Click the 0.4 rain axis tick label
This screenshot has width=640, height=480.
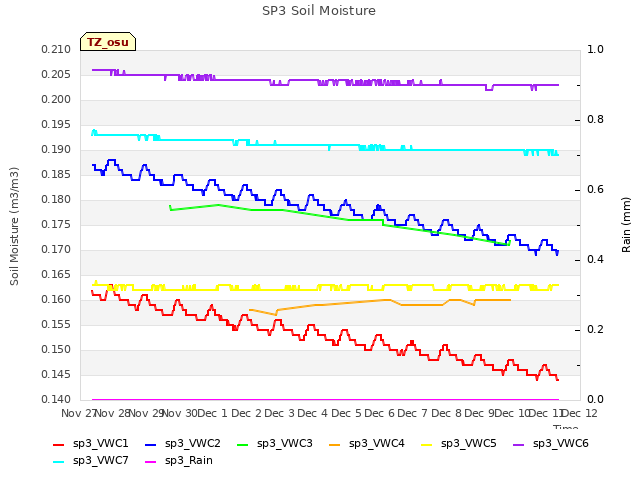click(595, 260)
